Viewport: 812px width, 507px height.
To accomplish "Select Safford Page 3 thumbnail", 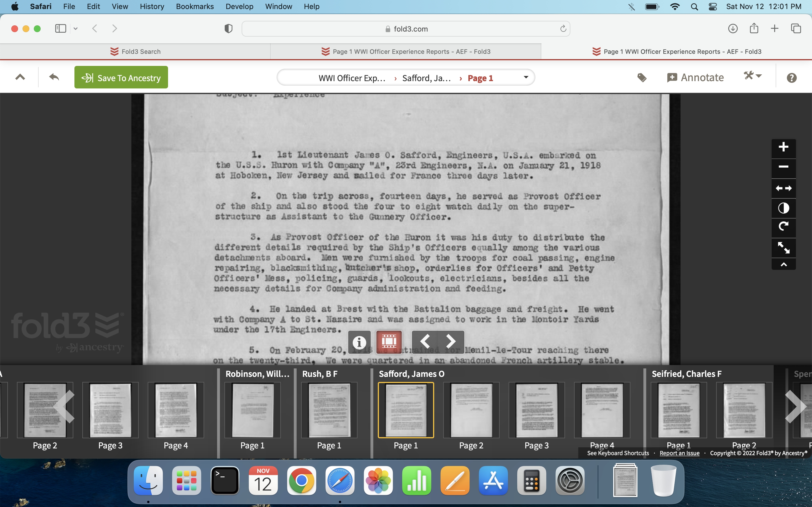I will tap(536, 410).
